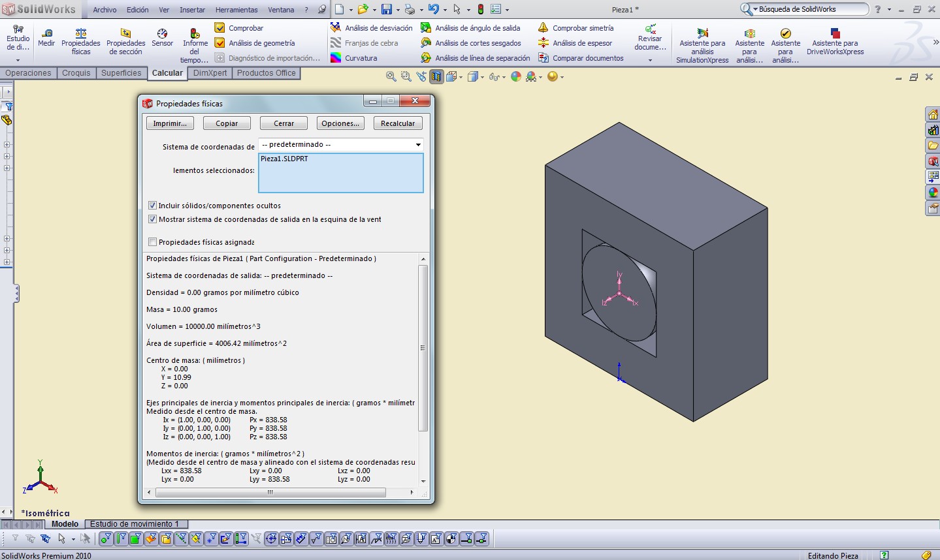Switch to the Superficies tab
The image size is (940, 560).
(121, 73)
